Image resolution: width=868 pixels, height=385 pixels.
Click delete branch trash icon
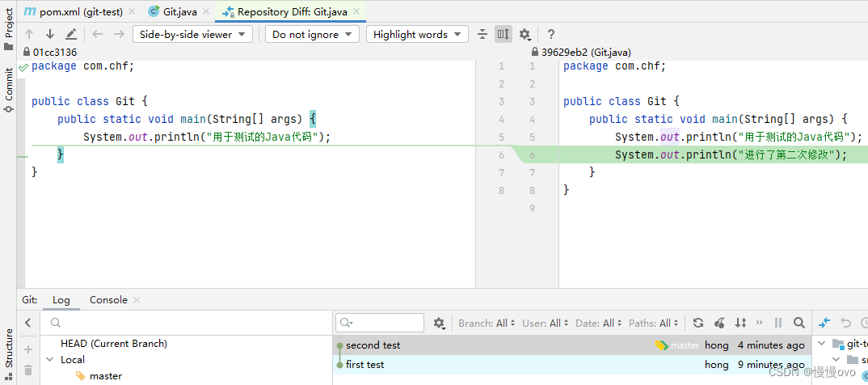point(29,370)
